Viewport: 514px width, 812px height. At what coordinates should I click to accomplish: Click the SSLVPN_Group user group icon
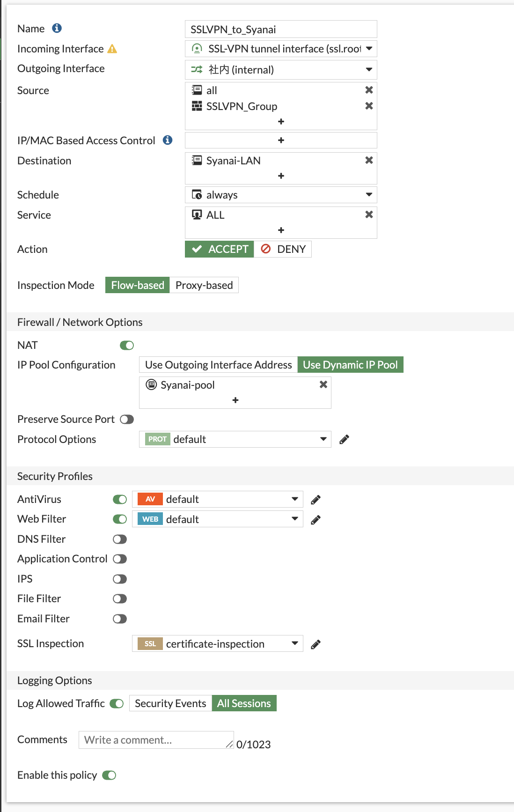click(197, 106)
